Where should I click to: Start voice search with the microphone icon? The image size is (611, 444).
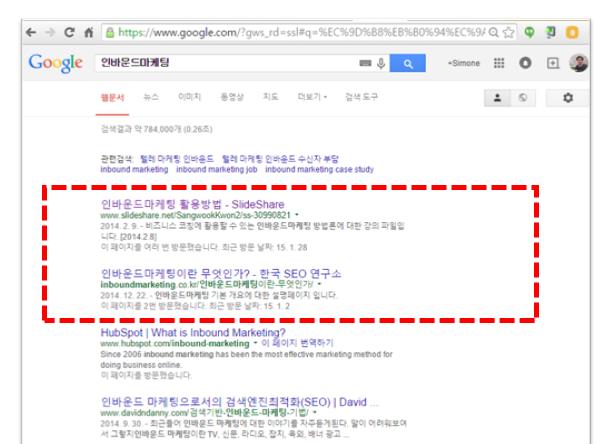381,63
